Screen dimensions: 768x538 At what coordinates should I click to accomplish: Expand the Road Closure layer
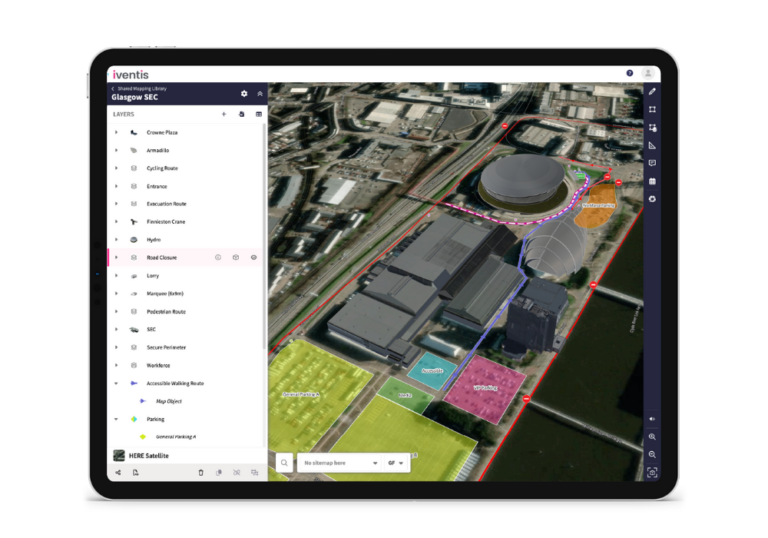[x=116, y=257]
